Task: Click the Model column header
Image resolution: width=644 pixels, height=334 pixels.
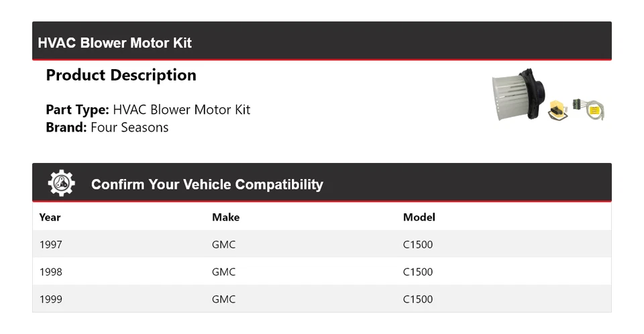Action: coord(419,217)
